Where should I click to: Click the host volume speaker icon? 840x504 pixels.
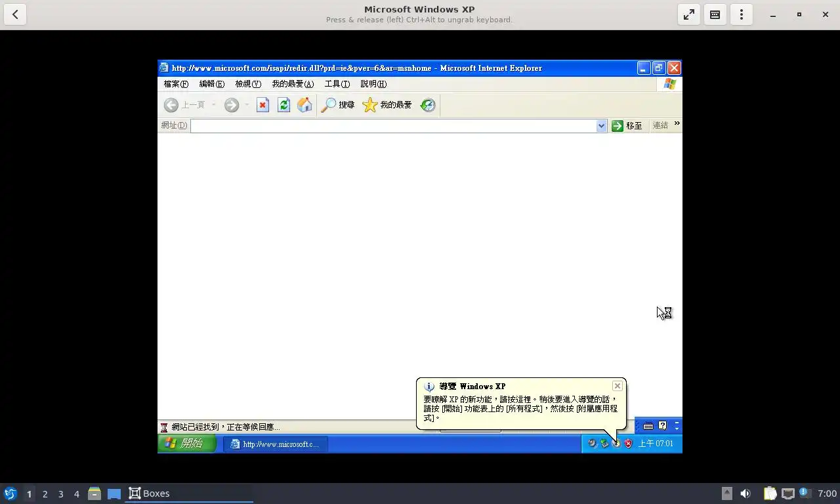point(745,493)
